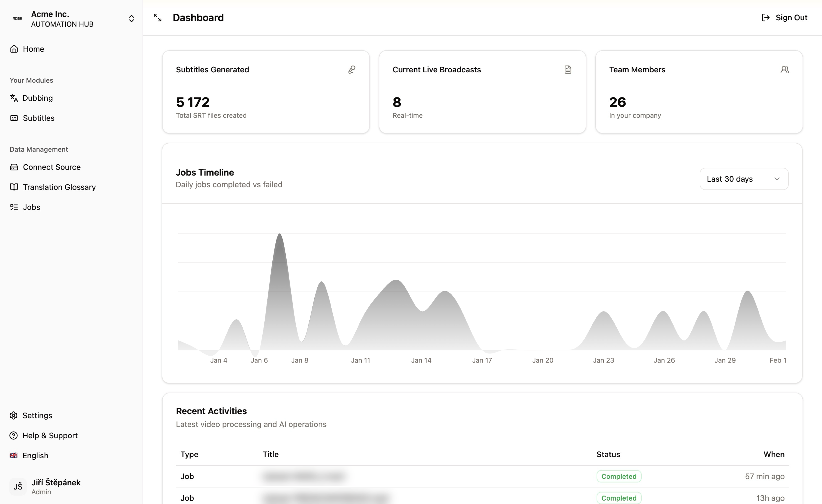Click the UK flag language icon

click(x=14, y=455)
